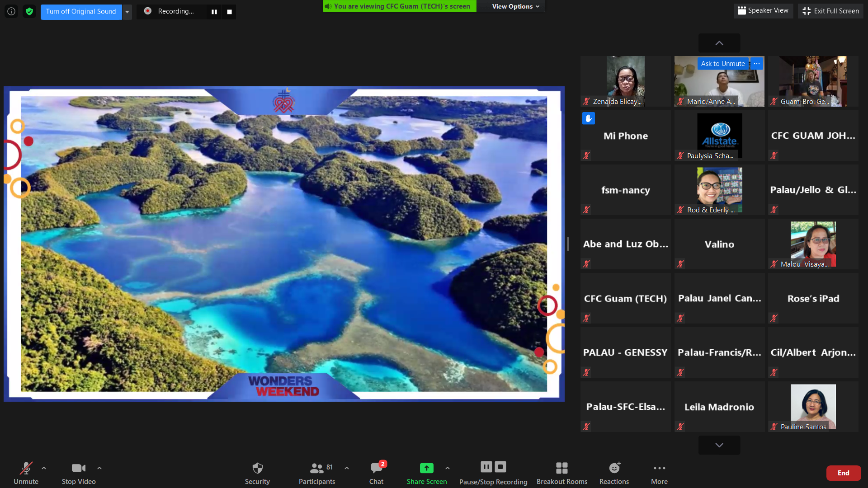Viewport: 868px width, 488px height.
Task: Click the raised hand icon on Mi Phone
Action: point(588,118)
